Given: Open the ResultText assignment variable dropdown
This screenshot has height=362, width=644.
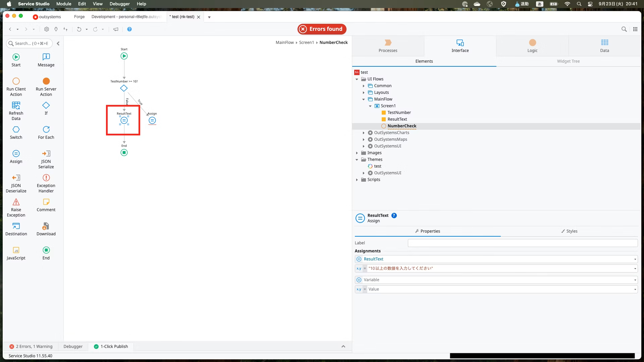Looking at the screenshot, I should click(x=635, y=259).
